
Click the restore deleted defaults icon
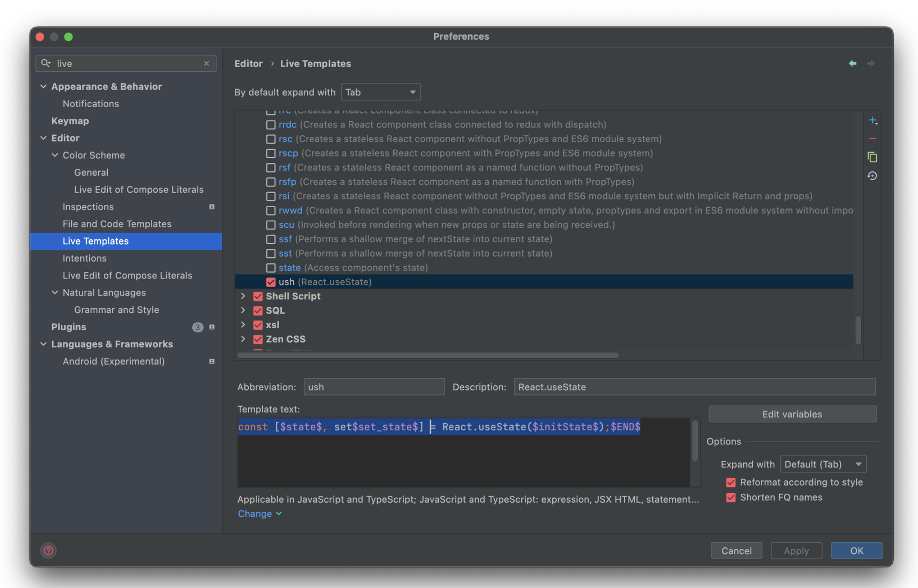click(x=872, y=176)
